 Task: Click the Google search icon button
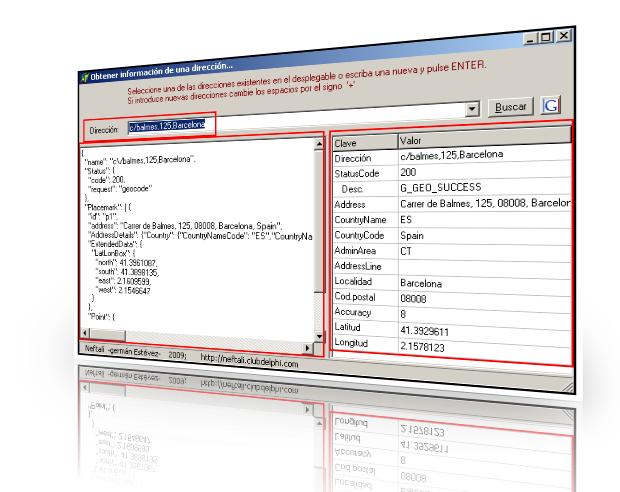pyautogui.click(x=551, y=106)
